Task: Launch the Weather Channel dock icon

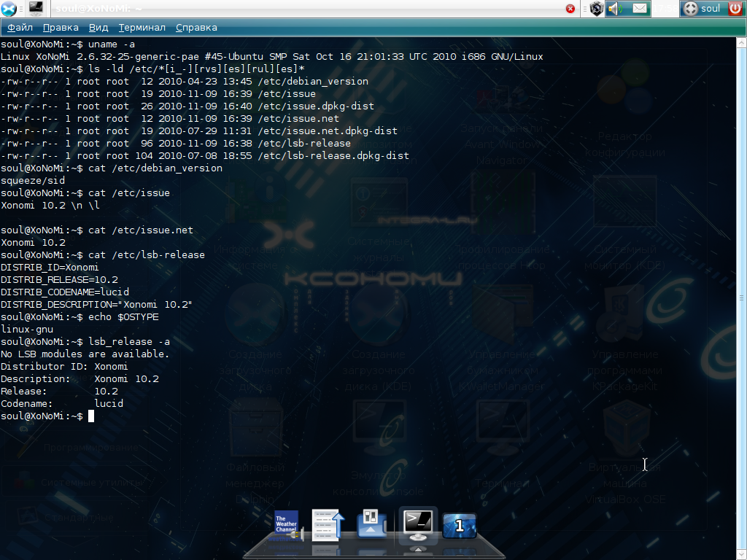Action: click(288, 526)
